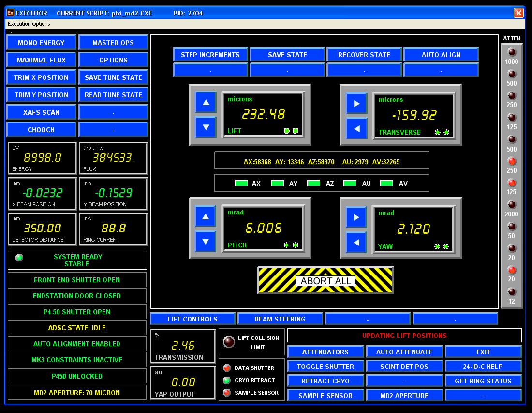Click the AUTO ALIGN button
The width and height of the screenshot is (532, 413).
click(x=441, y=55)
